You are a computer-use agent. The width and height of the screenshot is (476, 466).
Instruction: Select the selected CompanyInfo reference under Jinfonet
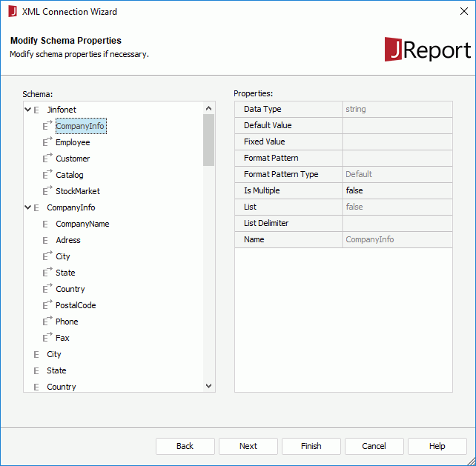[x=81, y=126]
